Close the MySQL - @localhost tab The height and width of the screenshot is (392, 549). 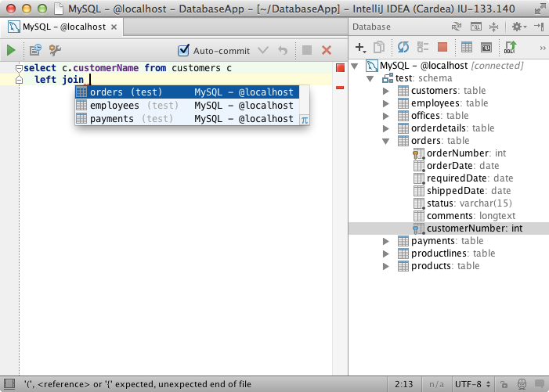[114, 27]
